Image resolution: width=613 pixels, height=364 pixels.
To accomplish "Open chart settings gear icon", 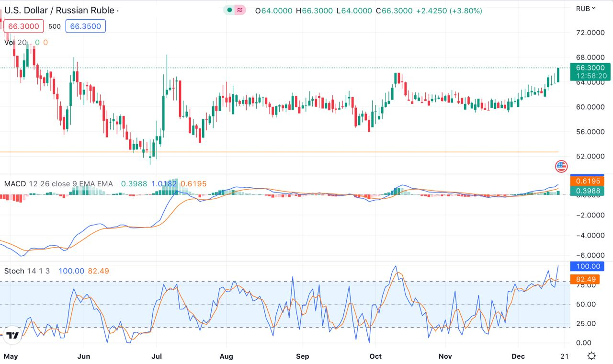I will point(591,356).
